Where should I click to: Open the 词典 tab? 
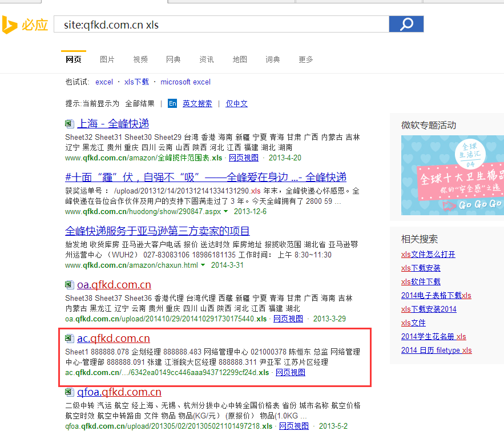[x=273, y=59]
